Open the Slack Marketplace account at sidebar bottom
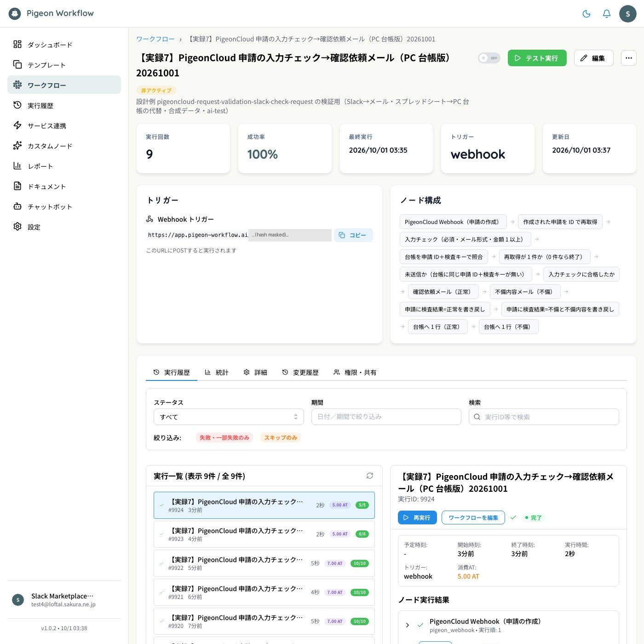 point(64,600)
